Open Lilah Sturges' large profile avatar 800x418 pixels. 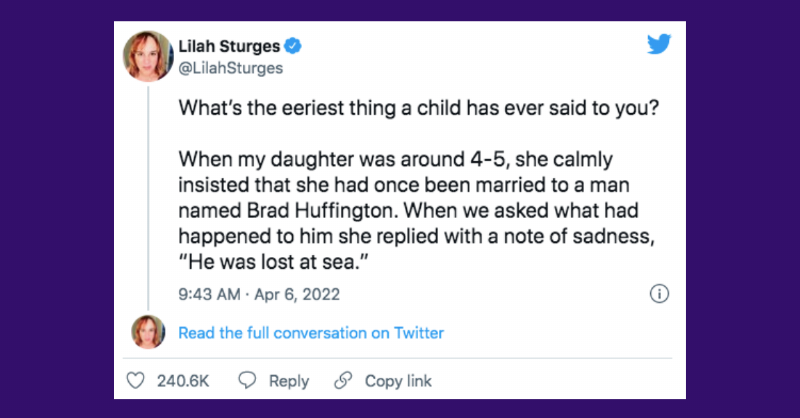click(147, 56)
